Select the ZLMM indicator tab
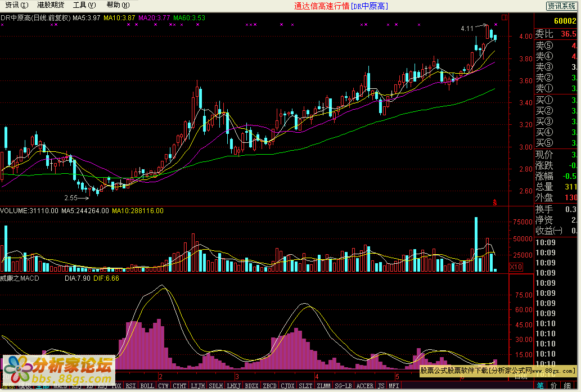This screenshot has height=392, width=581. pos(324,386)
